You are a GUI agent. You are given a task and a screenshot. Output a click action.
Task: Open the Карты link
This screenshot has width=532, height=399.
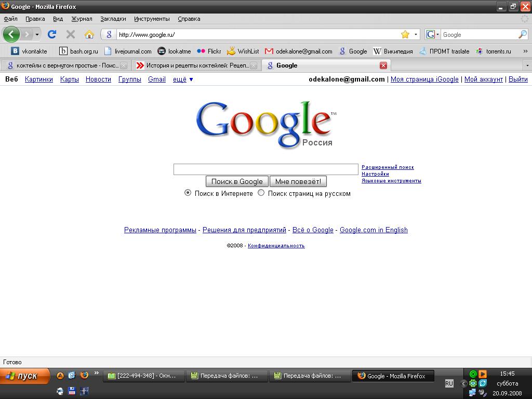(70, 79)
